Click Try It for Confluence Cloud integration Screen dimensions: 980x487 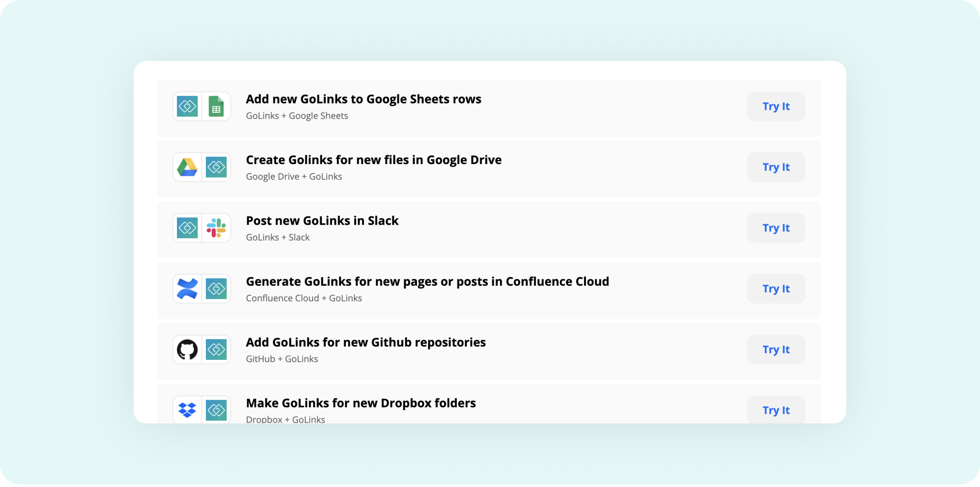click(776, 289)
